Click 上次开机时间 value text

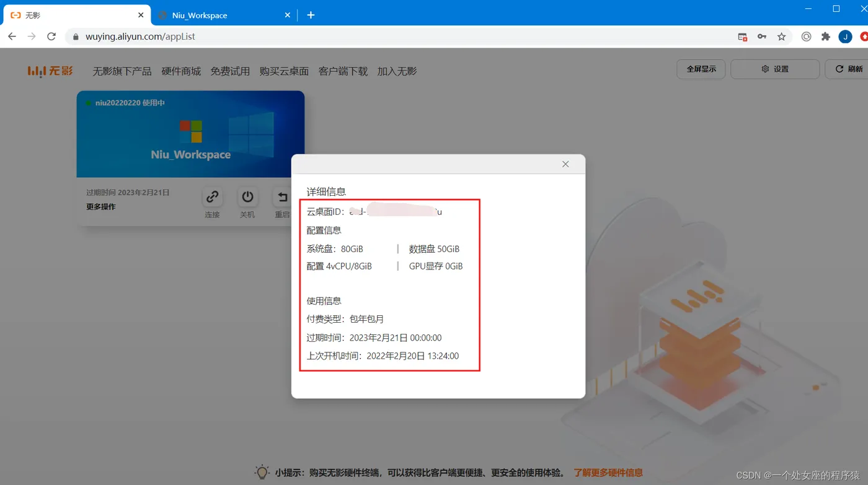pyautogui.click(x=413, y=356)
